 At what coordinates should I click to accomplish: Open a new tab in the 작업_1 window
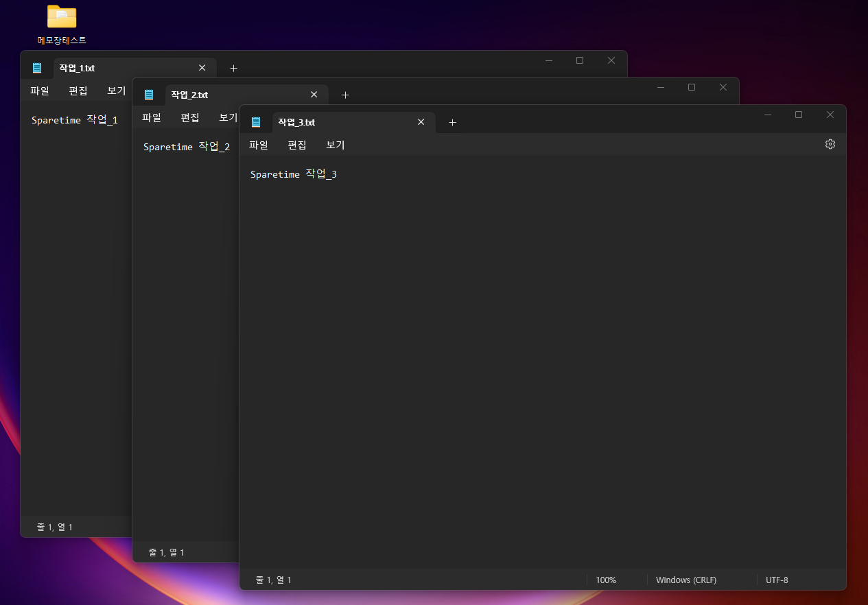click(233, 68)
